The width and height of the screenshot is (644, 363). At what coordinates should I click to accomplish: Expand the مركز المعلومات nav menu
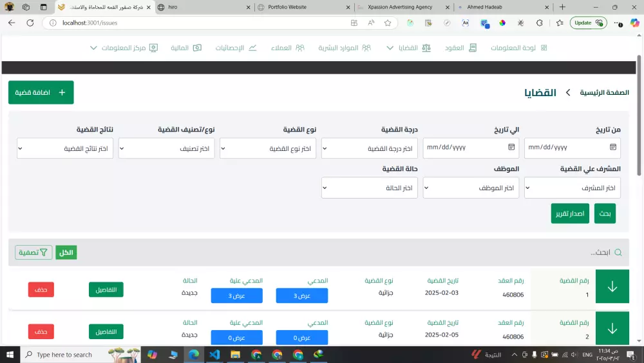[x=124, y=48]
